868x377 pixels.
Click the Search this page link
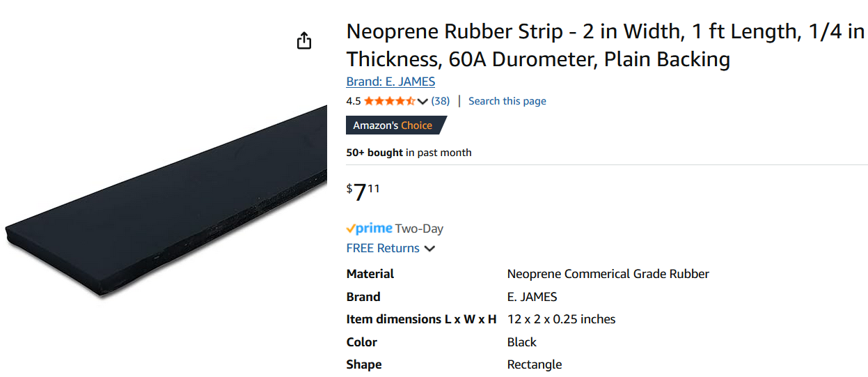tap(507, 101)
